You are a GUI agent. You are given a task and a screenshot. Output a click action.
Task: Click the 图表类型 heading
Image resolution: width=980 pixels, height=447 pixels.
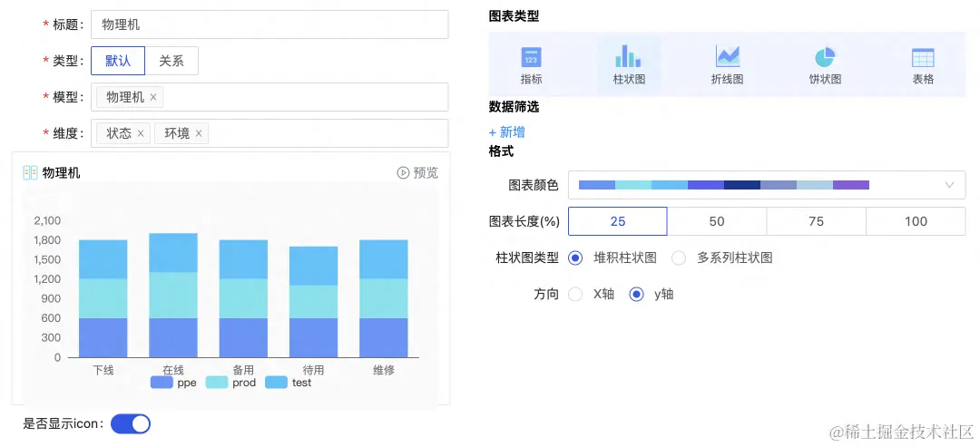[x=514, y=17]
